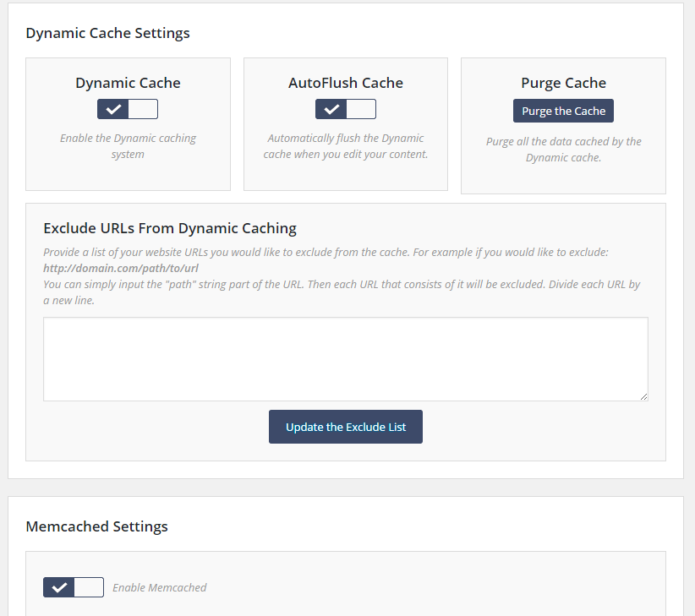Toggle the Dynamic Cache switch
Screen dimensions: 695x616
pos(128,109)
